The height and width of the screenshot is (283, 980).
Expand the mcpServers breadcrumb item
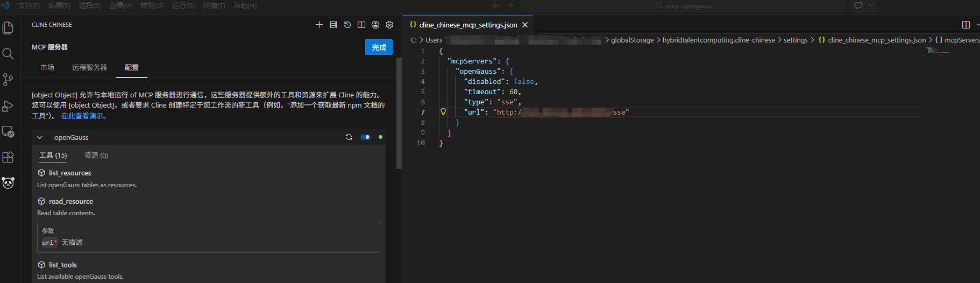click(961, 40)
